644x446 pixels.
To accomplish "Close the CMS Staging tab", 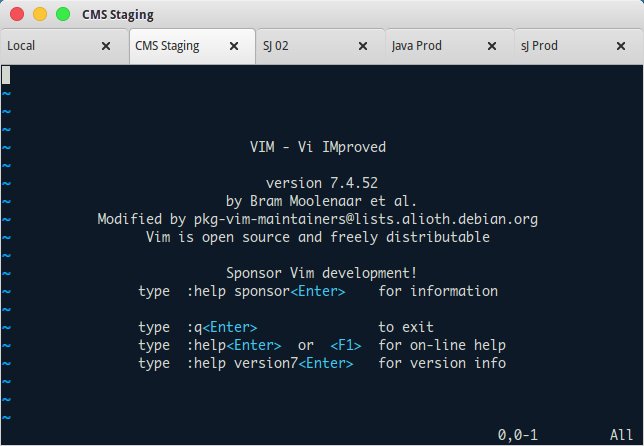I will coord(234,46).
